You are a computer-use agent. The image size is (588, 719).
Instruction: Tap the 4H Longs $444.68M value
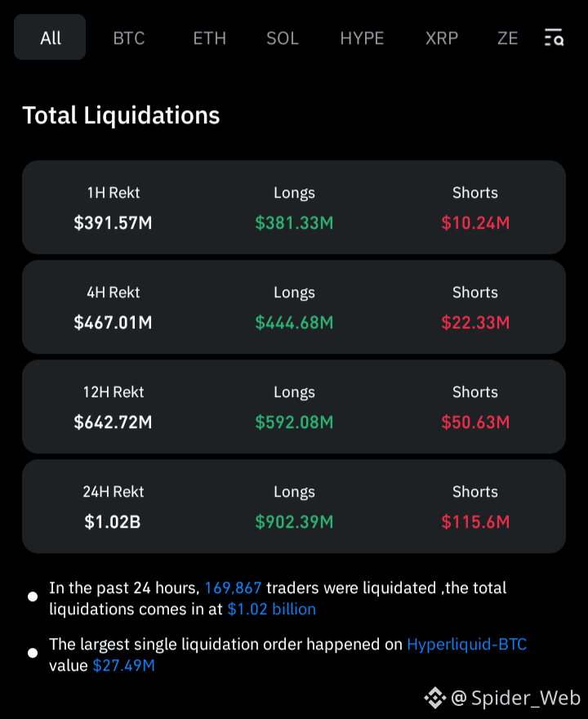click(294, 323)
